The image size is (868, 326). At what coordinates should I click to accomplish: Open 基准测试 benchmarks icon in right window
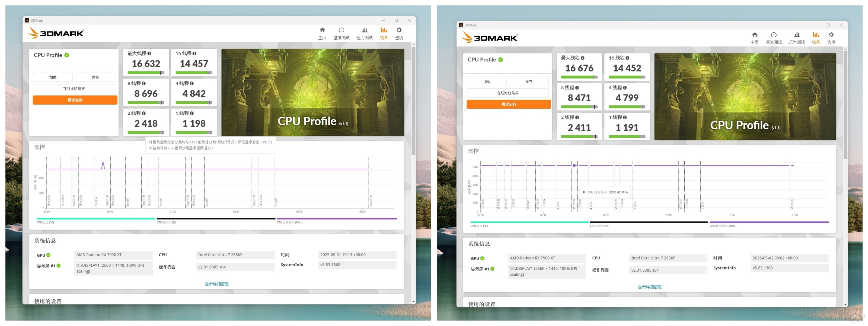pos(774,35)
